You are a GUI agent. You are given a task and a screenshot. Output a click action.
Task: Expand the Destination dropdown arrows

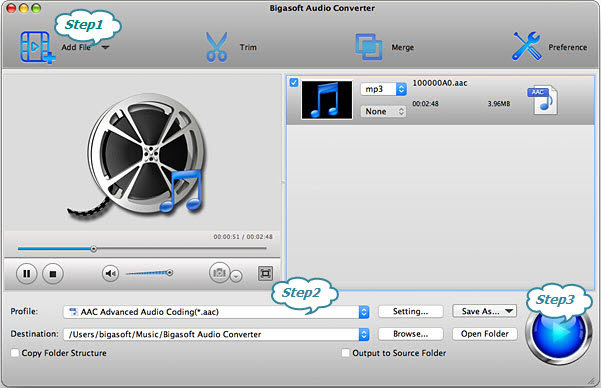364,334
